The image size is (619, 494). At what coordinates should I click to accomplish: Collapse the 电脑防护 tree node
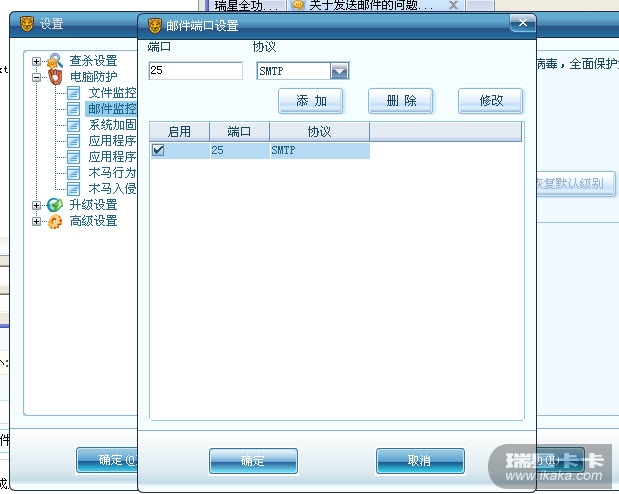click(x=36, y=77)
